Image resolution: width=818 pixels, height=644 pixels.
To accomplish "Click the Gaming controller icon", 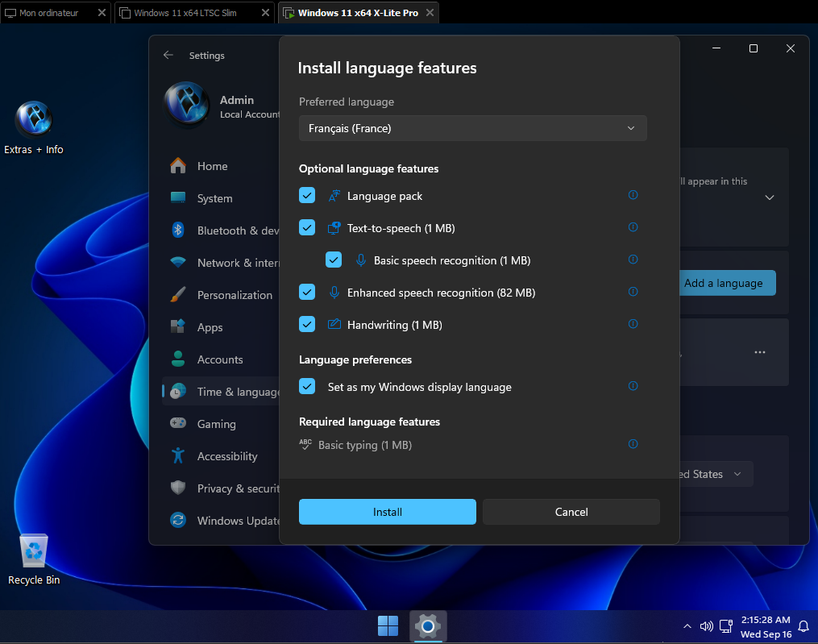I will click(x=178, y=423).
